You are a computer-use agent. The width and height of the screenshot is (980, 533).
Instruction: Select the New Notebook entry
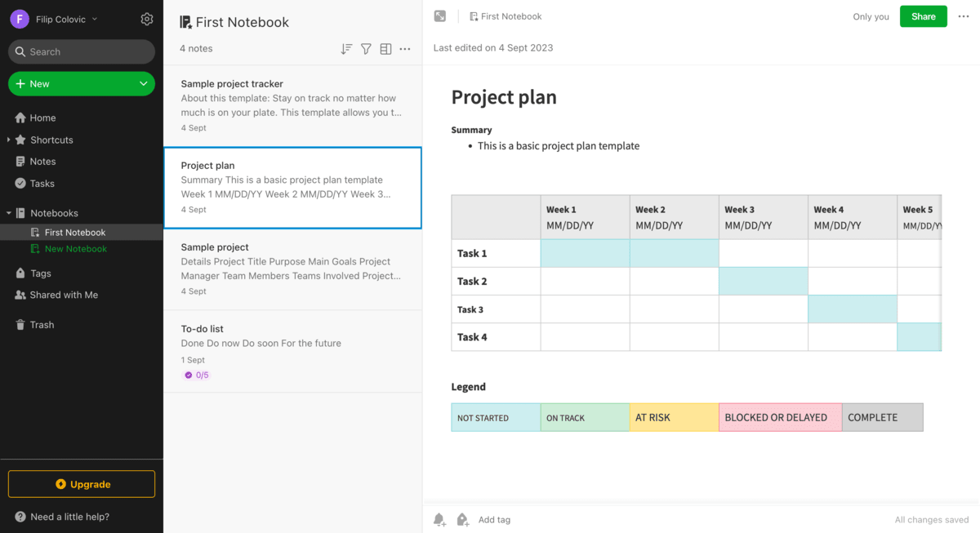[x=75, y=249]
